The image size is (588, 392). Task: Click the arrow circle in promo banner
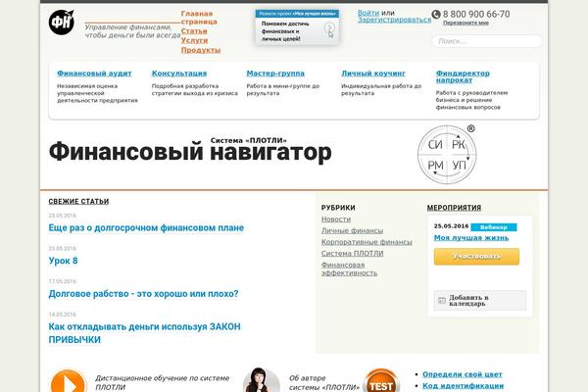pyautogui.click(x=329, y=28)
